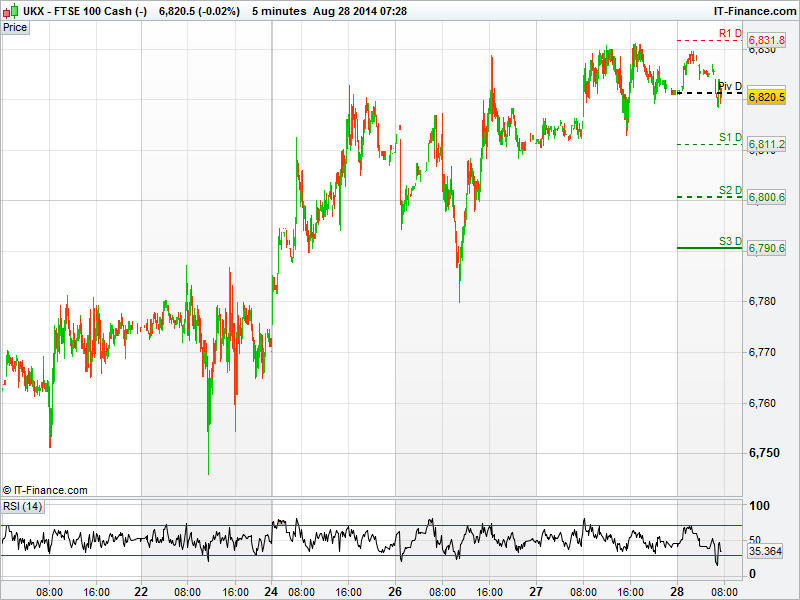800x600 pixels.
Task: Click the yellow 6,820.5 current price tag
Action: [767, 97]
